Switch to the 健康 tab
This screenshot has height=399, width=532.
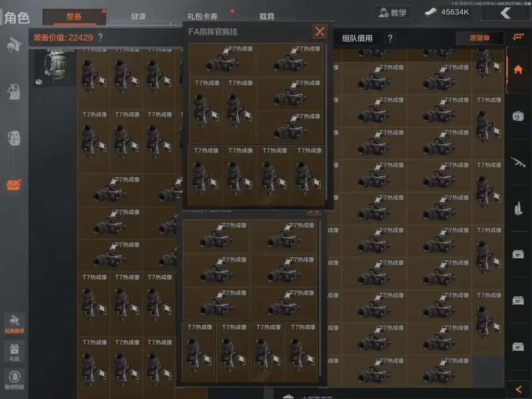tap(138, 16)
